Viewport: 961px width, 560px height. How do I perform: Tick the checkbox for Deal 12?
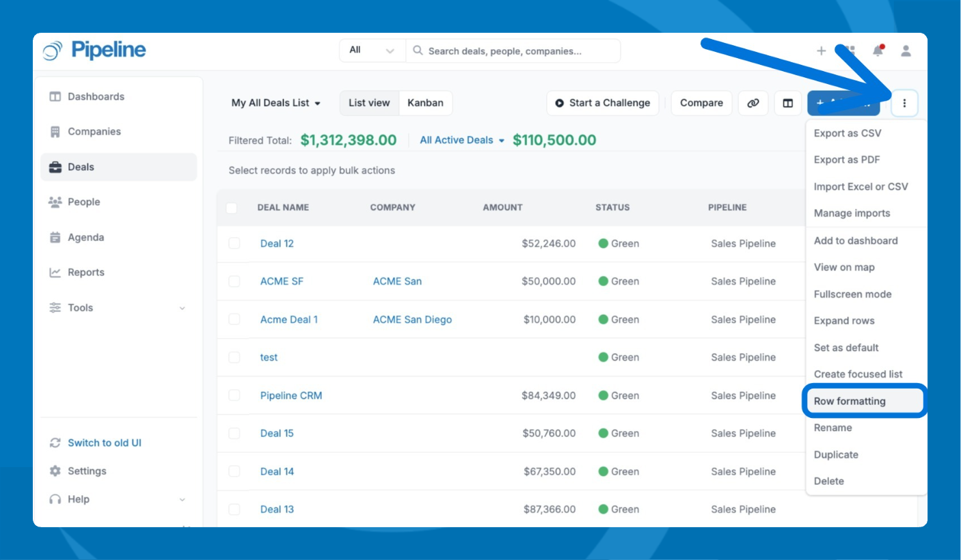[x=234, y=243]
